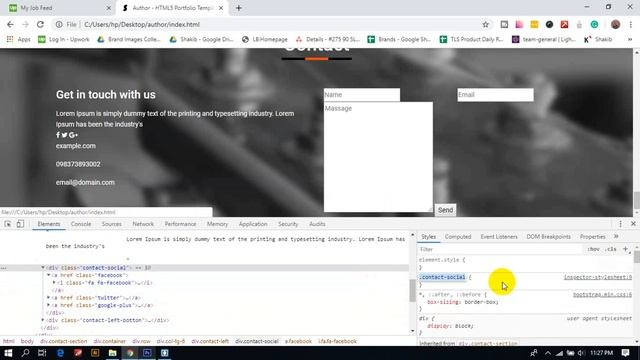Switch to the Network tab

[143, 224]
